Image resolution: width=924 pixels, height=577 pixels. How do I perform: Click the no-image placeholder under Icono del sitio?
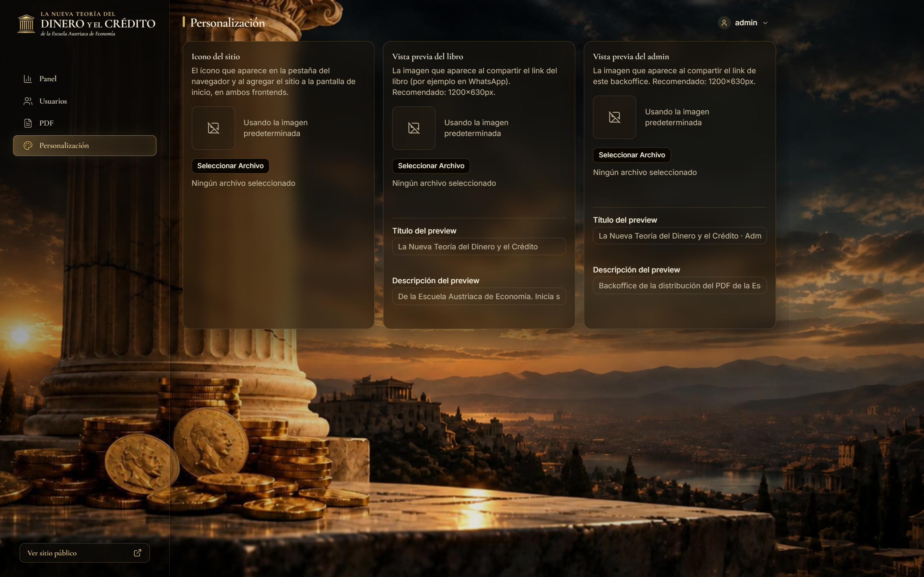[213, 128]
